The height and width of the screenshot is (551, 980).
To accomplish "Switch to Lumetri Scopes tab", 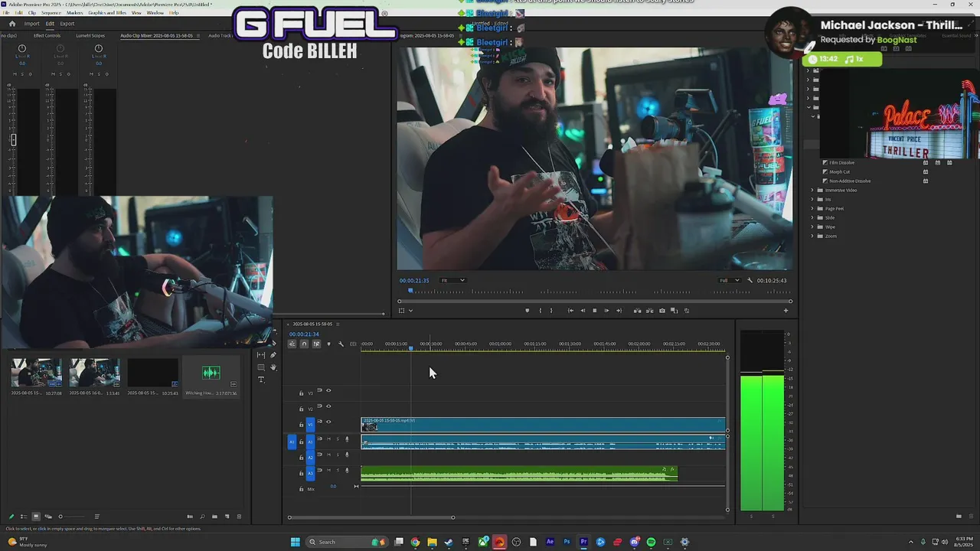I will pyautogui.click(x=90, y=35).
